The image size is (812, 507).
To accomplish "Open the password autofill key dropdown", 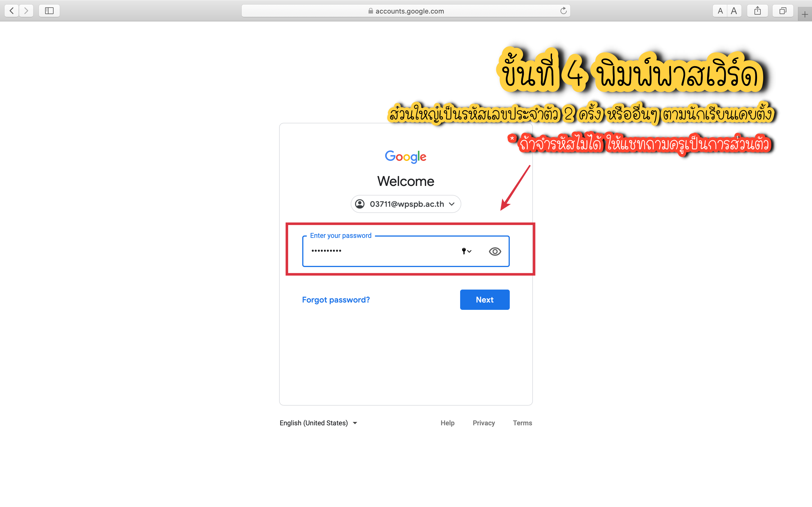I will click(466, 251).
